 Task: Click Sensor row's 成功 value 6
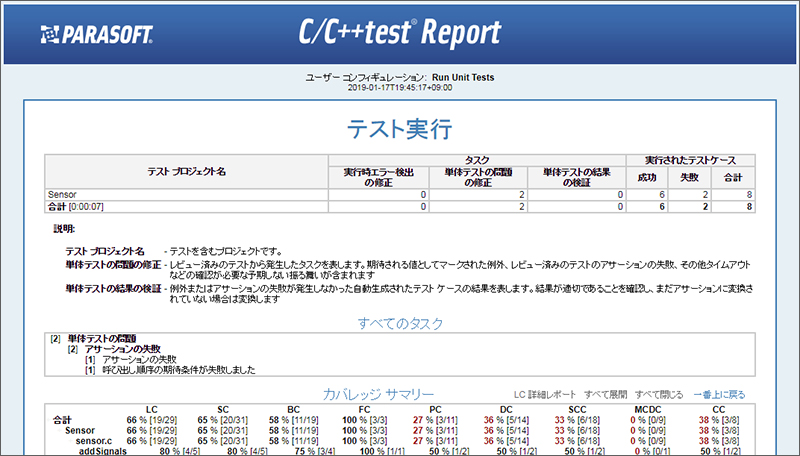(662, 194)
